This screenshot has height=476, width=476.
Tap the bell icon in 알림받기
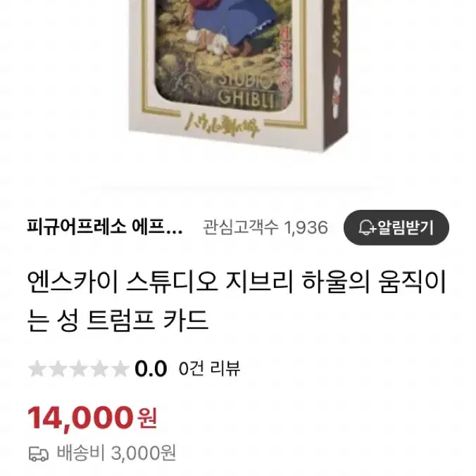point(367,227)
